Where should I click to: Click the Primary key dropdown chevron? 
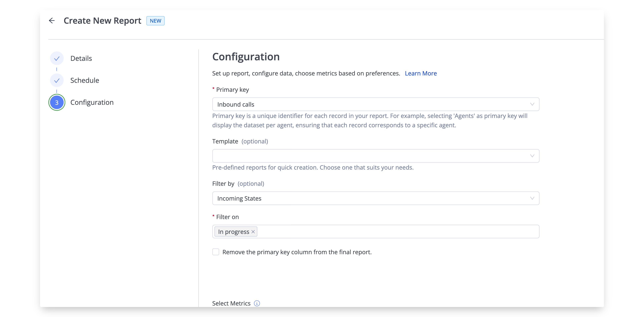532,104
